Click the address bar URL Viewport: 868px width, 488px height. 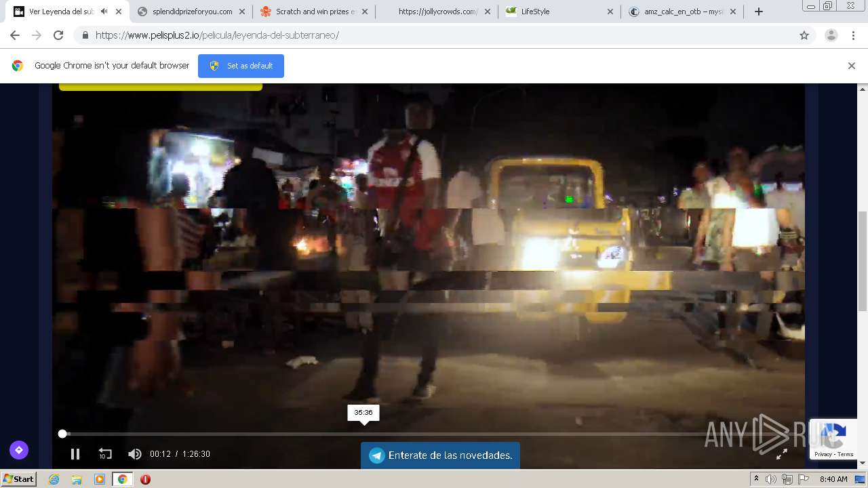tap(217, 35)
